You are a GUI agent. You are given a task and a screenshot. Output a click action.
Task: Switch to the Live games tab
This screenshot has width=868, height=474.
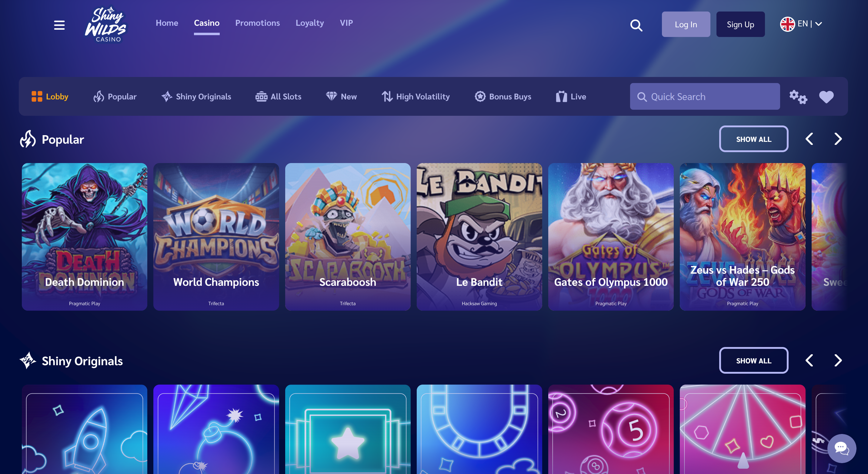click(x=571, y=96)
